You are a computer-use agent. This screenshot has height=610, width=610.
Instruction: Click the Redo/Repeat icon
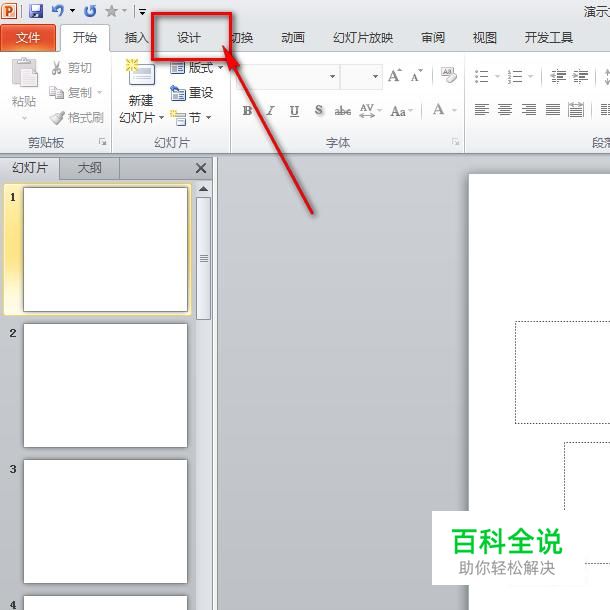(90, 11)
